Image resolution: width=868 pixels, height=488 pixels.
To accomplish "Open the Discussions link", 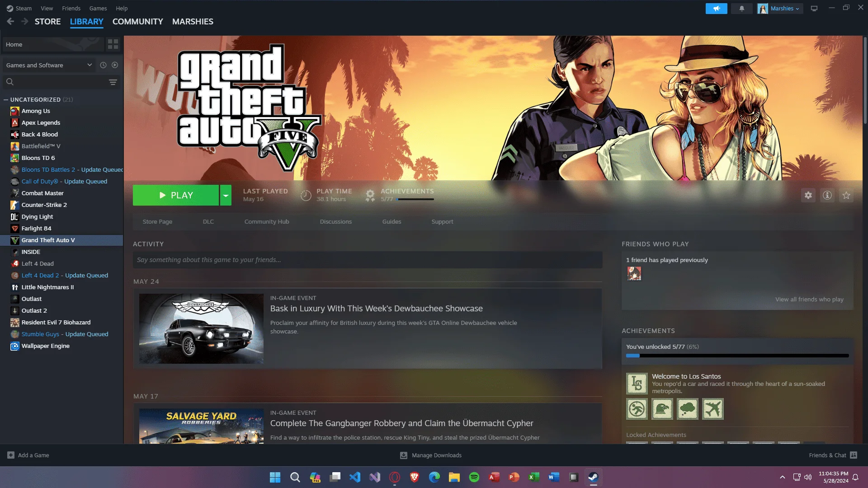I will coord(336,221).
